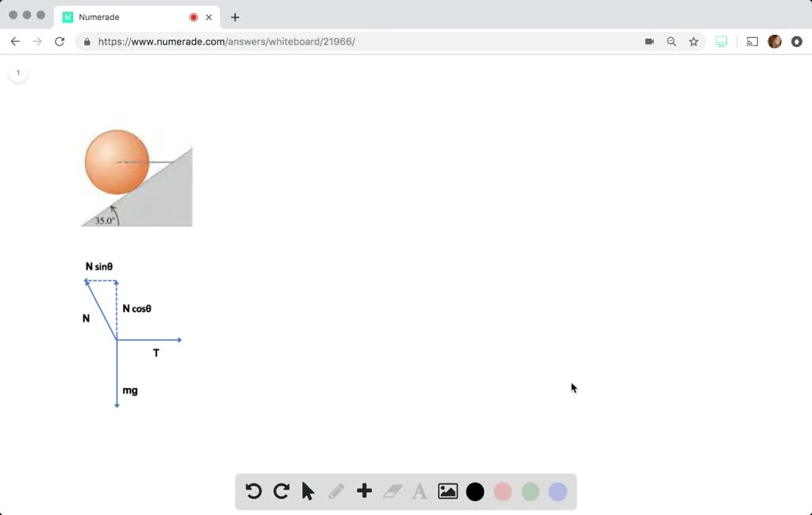
Task: Select the pencil drawing tool
Action: pos(336,491)
